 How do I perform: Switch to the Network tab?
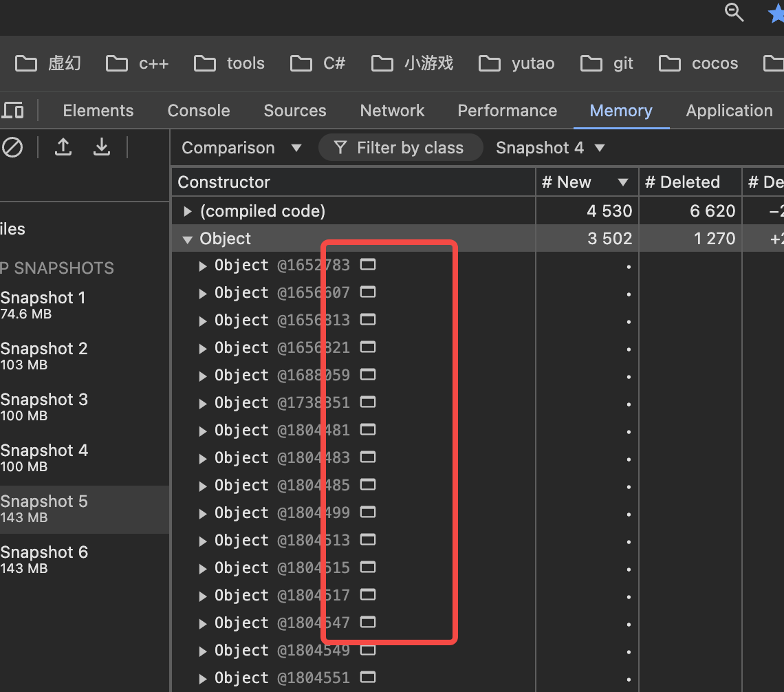392,111
